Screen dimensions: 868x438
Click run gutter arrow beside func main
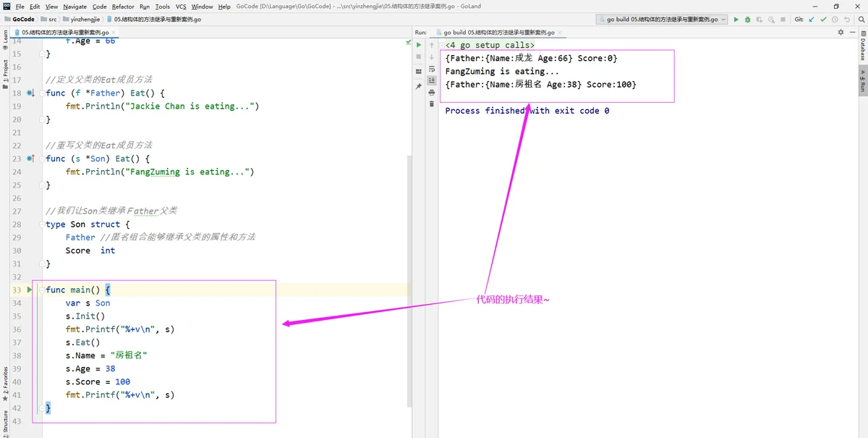(30, 290)
